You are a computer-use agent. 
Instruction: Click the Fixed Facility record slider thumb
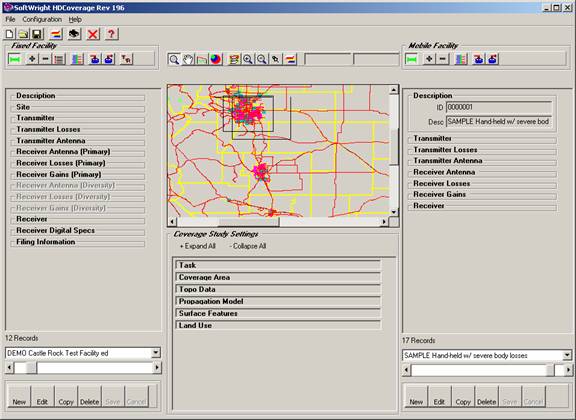[x=31, y=367]
